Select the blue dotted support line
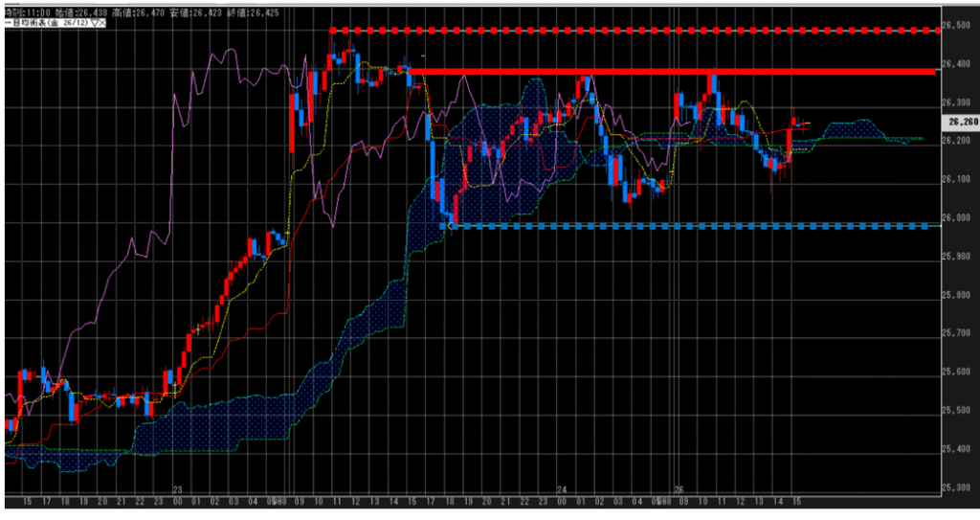Image resolution: width=980 pixels, height=520 pixels. coord(689,226)
